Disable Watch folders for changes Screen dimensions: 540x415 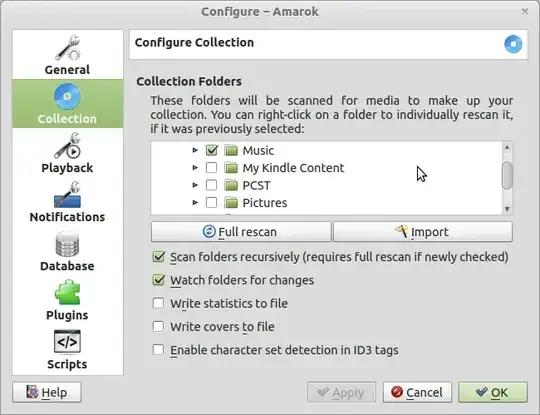tap(158, 280)
